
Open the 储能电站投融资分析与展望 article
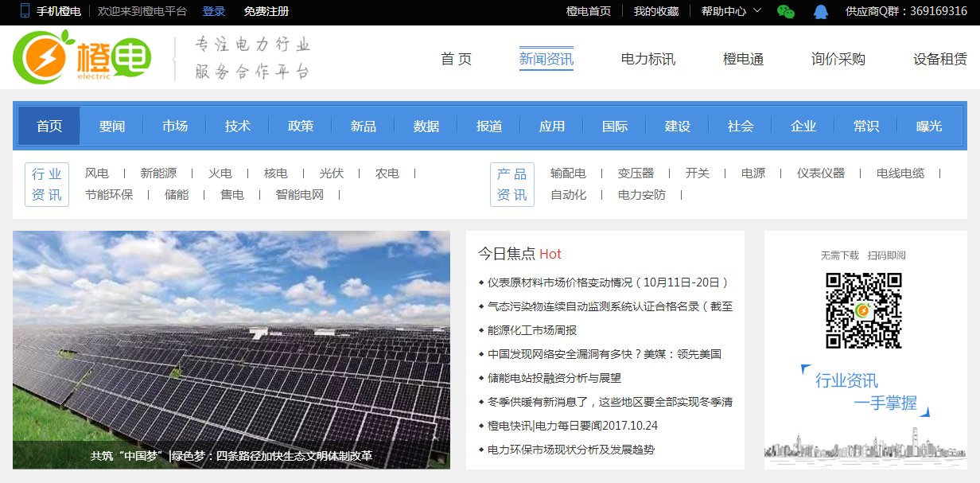(x=554, y=378)
